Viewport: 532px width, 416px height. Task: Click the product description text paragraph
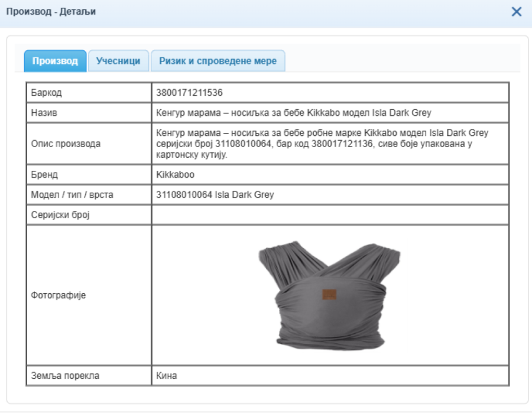pyautogui.click(x=322, y=144)
